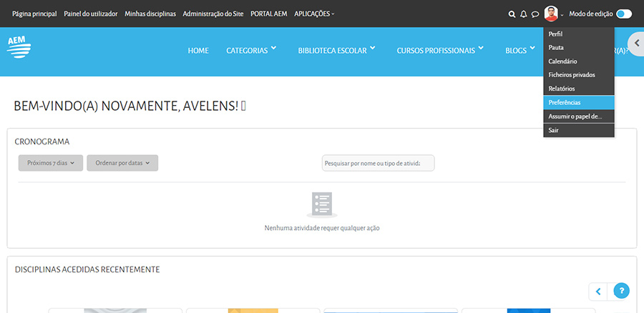Choose Sair in the user menu
The image size is (644, 313).
point(554,130)
